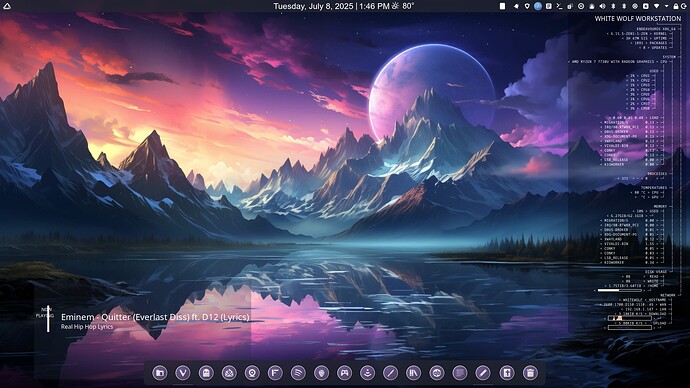Click the KERNEL row in the system monitor
The height and width of the screenshot is (388, 690).
point(637,33)
